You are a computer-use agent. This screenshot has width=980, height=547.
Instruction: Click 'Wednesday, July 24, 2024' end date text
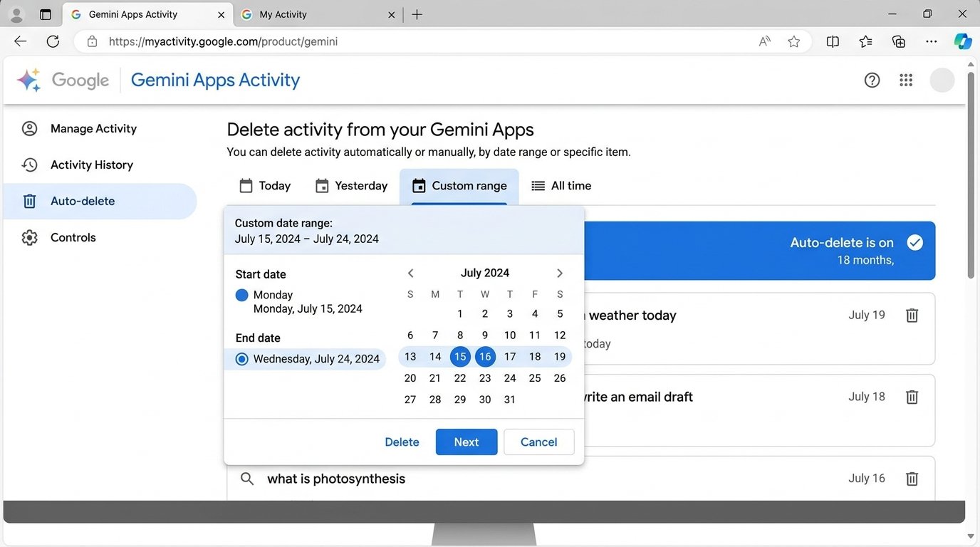[316, 359]
